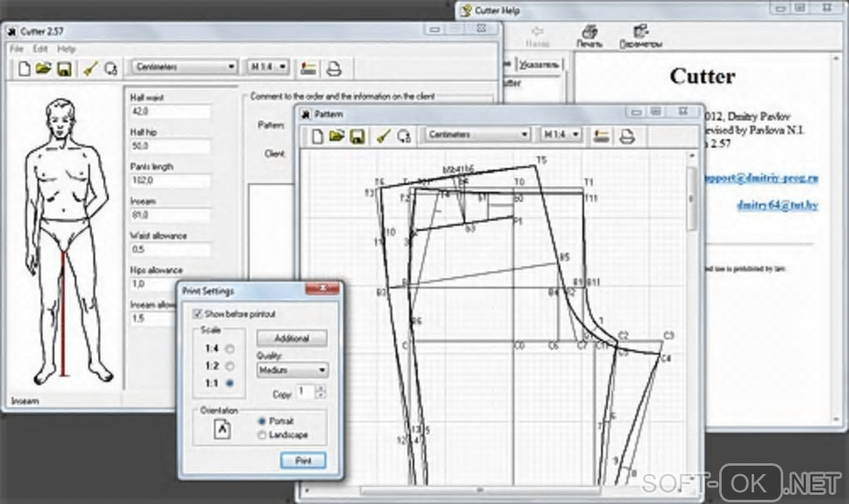Select the 1:4 scale radio button
Screen dimensions: 849x504
click(230, 348)
